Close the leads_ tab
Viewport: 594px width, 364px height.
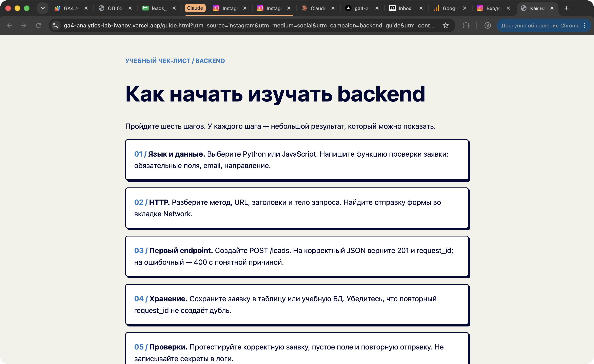coord(174,8)
